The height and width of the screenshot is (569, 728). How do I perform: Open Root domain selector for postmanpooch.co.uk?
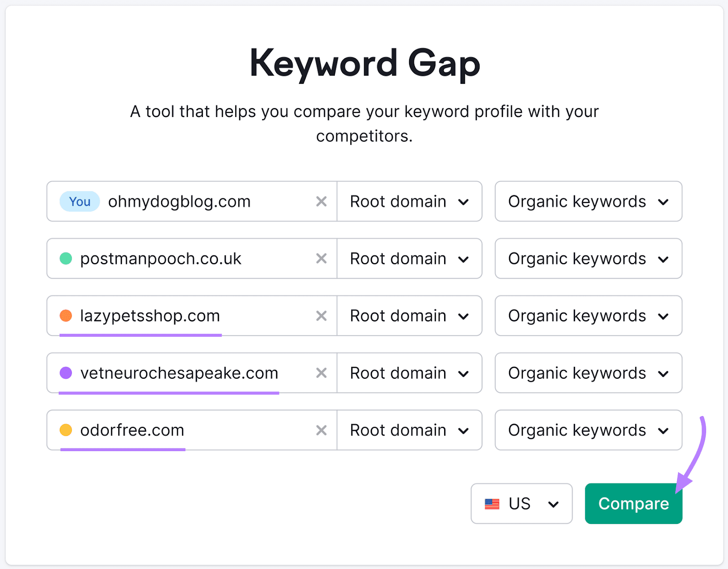(x=409, y=259)
